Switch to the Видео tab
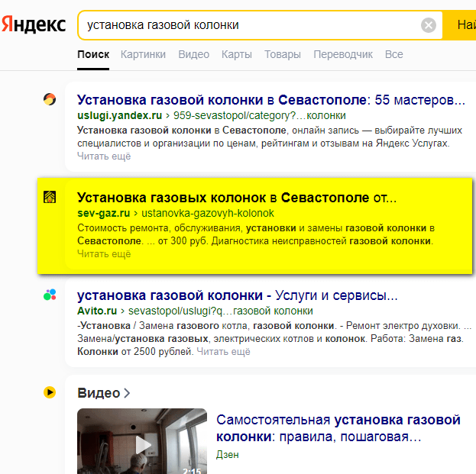Screen dimensions: 476x474 [x=193, y=54]
